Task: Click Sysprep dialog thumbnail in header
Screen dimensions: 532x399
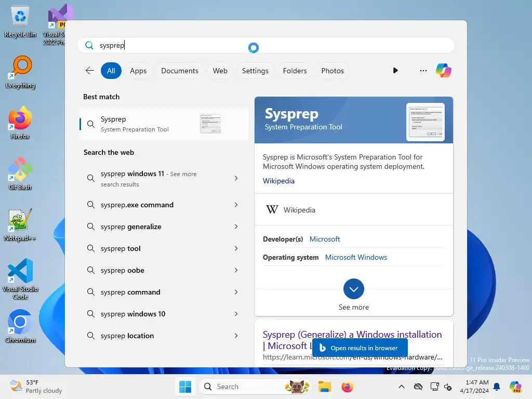Action: 425,122
